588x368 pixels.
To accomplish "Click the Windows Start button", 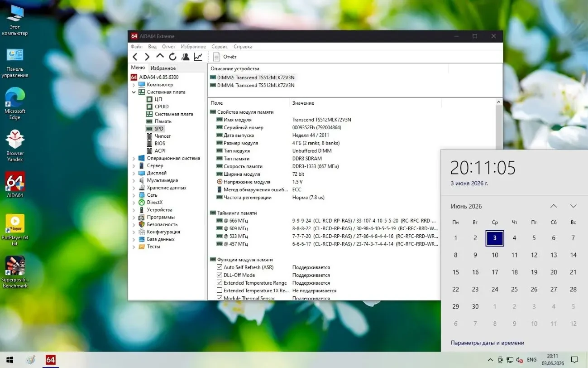I will click(x=9, y=360).
